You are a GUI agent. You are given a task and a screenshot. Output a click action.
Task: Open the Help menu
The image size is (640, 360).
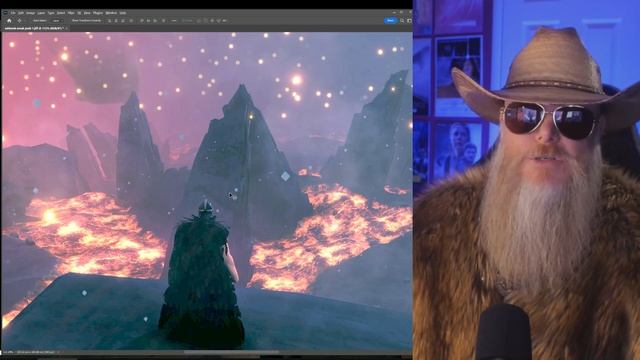pyautogui.click(x=122, y=13)
